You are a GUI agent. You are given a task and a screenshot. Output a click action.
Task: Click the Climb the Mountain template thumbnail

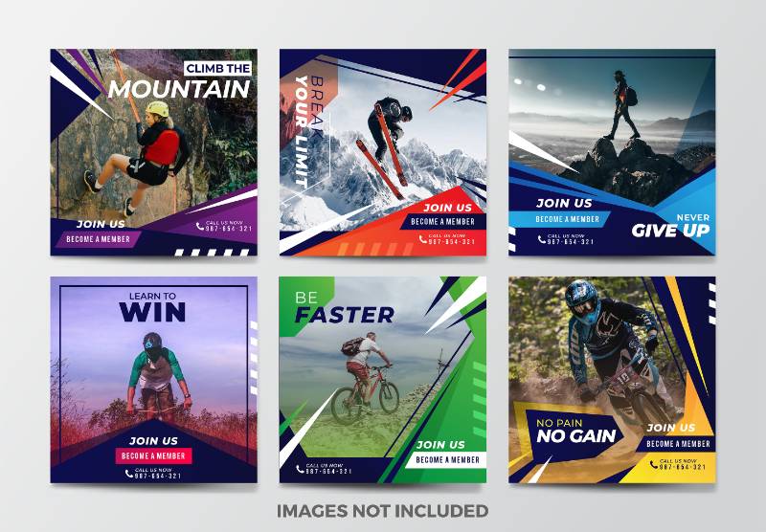153,152
